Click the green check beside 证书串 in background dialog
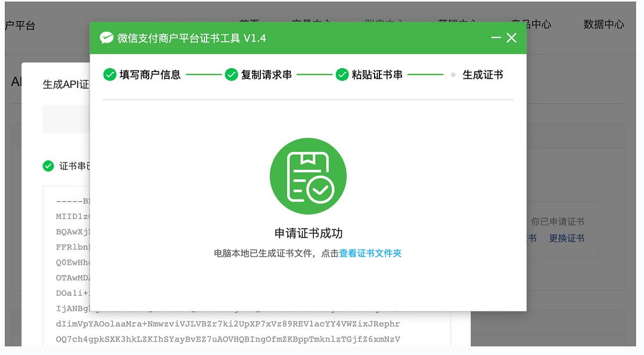 tap(48, 166)
